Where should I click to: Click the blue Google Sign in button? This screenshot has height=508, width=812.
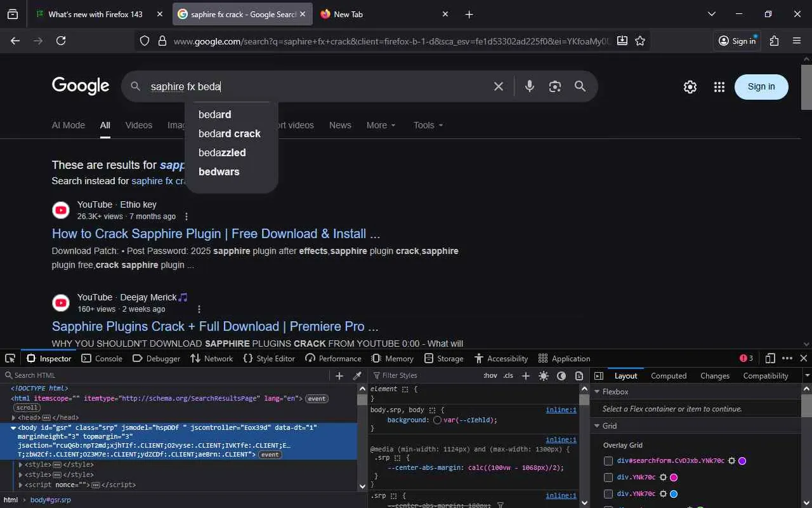pyautogui.click(x=761, y=87)
